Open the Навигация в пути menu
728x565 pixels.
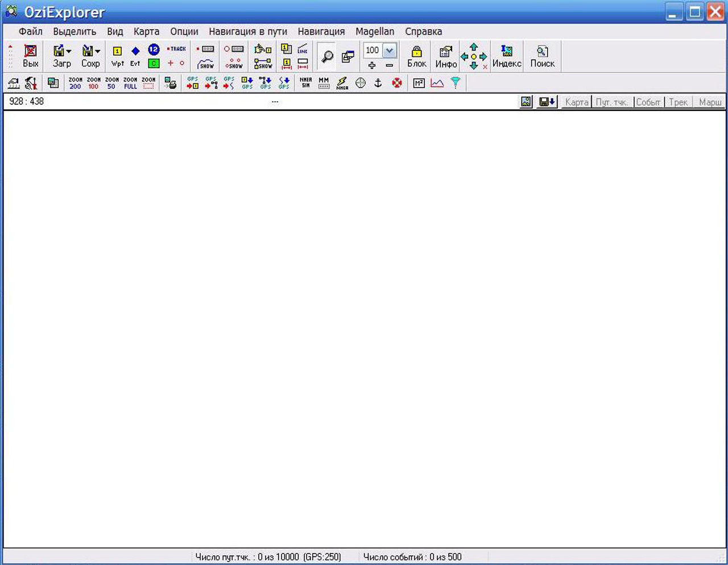point(248,31)
